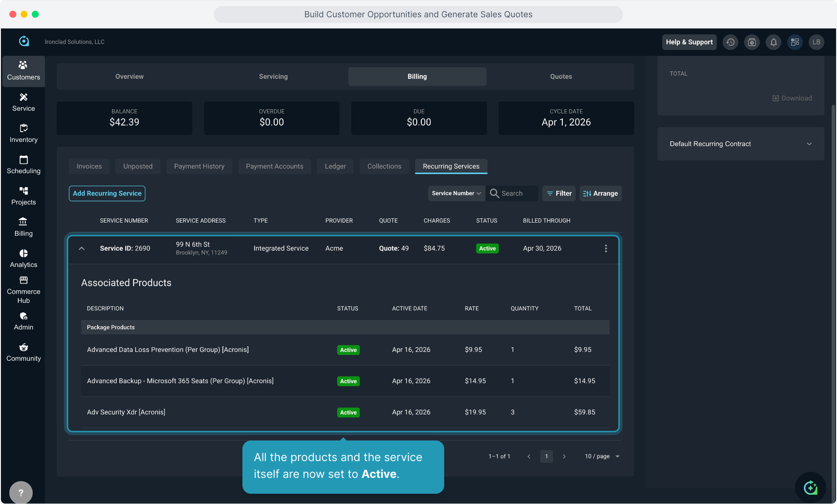837x504 pixels.
Task: Select the Payment History sub-tab
Action: click(x=199, y=167)
